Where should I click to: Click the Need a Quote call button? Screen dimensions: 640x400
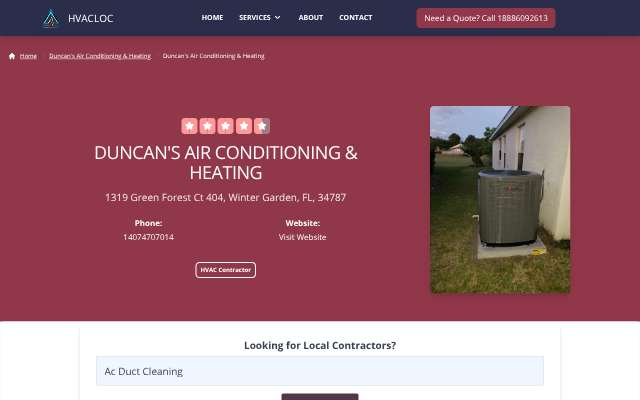click(x=486, y=18)
